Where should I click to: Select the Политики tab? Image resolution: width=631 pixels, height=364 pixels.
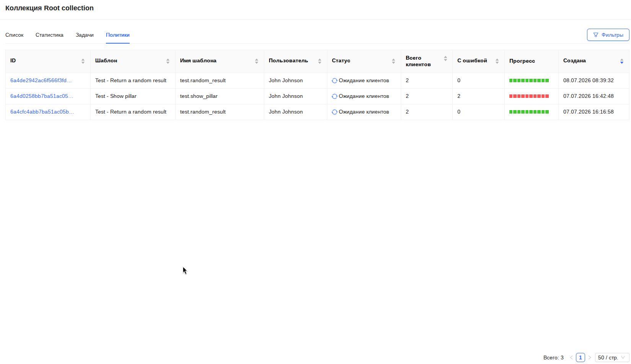point(118,35)
